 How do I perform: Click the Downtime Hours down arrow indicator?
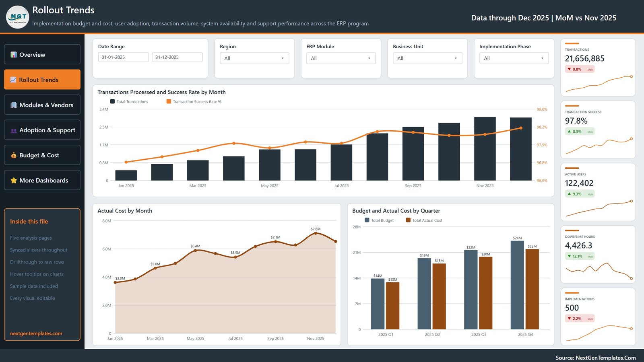[569, 256]
